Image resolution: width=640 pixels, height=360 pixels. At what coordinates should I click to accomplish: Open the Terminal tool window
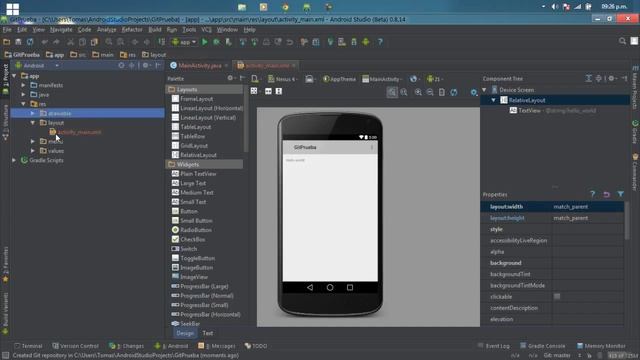pyautogui.click(x=28, y=346)
